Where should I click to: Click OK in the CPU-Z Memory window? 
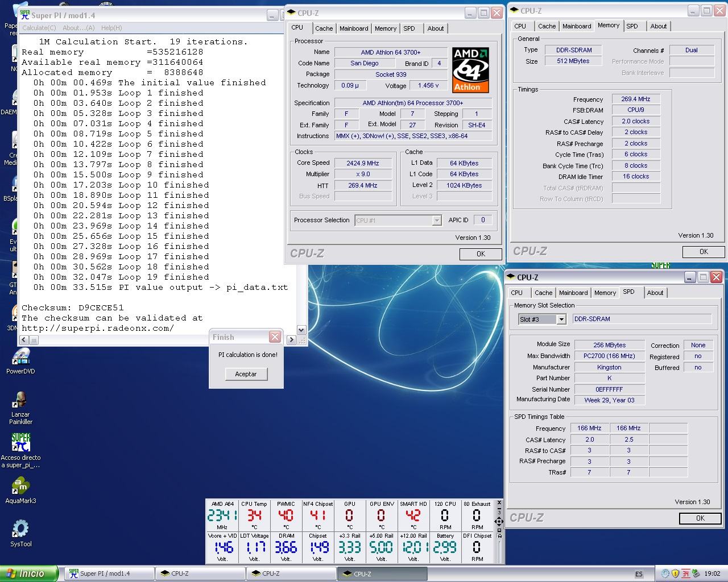point(703,251)
